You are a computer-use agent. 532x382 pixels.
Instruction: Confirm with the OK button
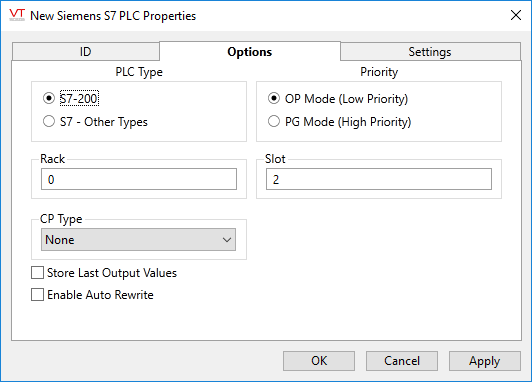click(x=319, y=361)
